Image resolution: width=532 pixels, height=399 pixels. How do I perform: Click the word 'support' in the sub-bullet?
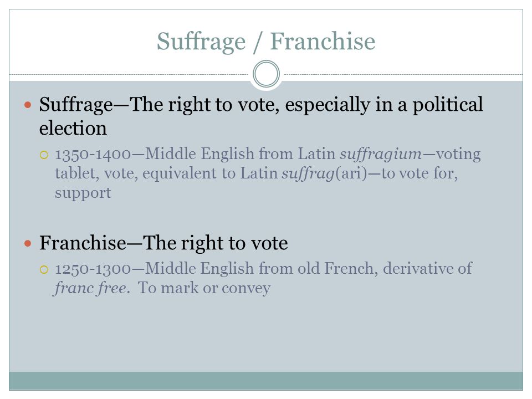(x=83, y=194)
